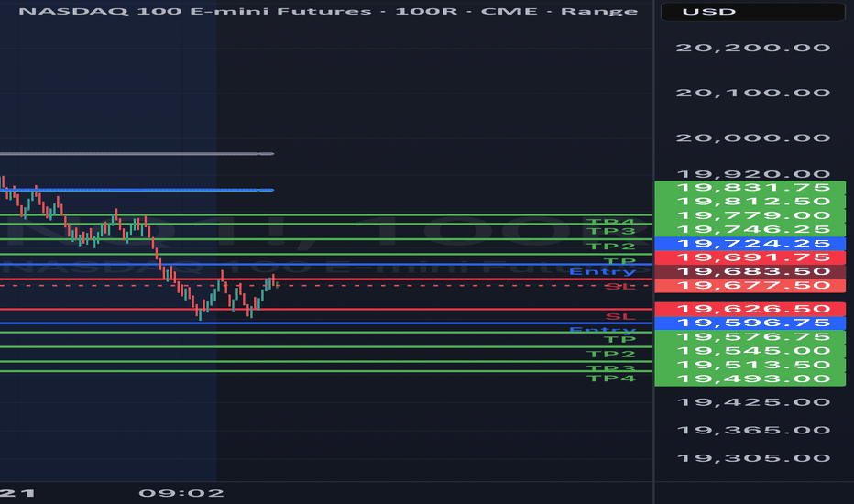This screenshot has width=854, height=504.
Task: Click the 19,831.75 green price label
Action: [750, 188]
